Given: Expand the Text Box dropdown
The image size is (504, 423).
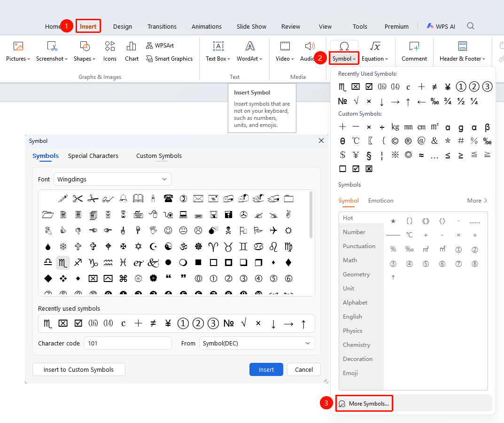Looking at the screenshot, I should [x=218, y=59].
